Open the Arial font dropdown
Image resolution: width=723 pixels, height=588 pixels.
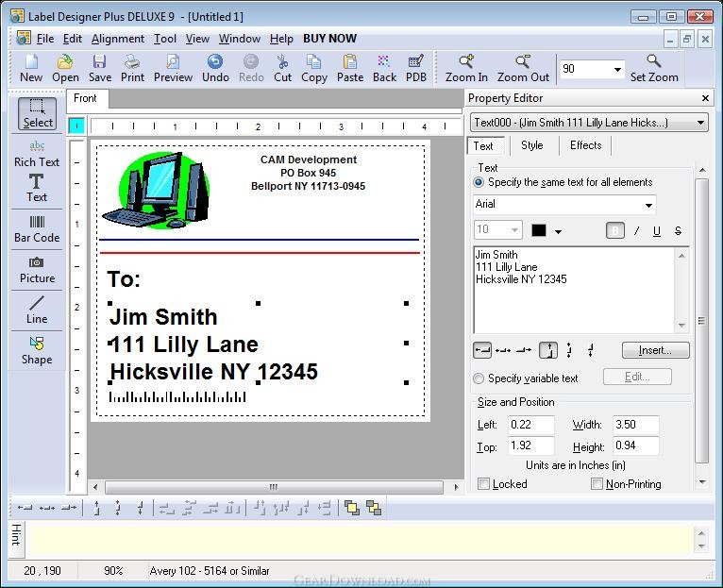click(648, 205)
